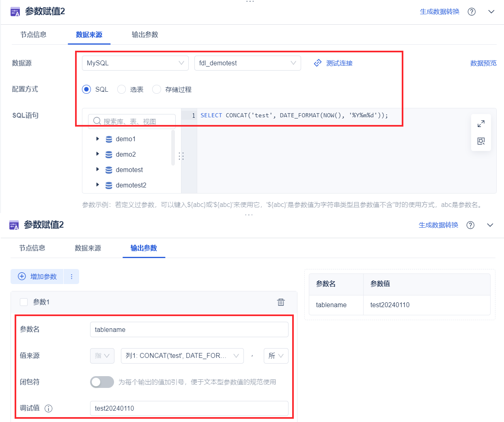Image resolution: width=504 pixels, height=422 pixels.
Task: Switch to 数据来源 tab in upper panel
Action: coord(89,34)
